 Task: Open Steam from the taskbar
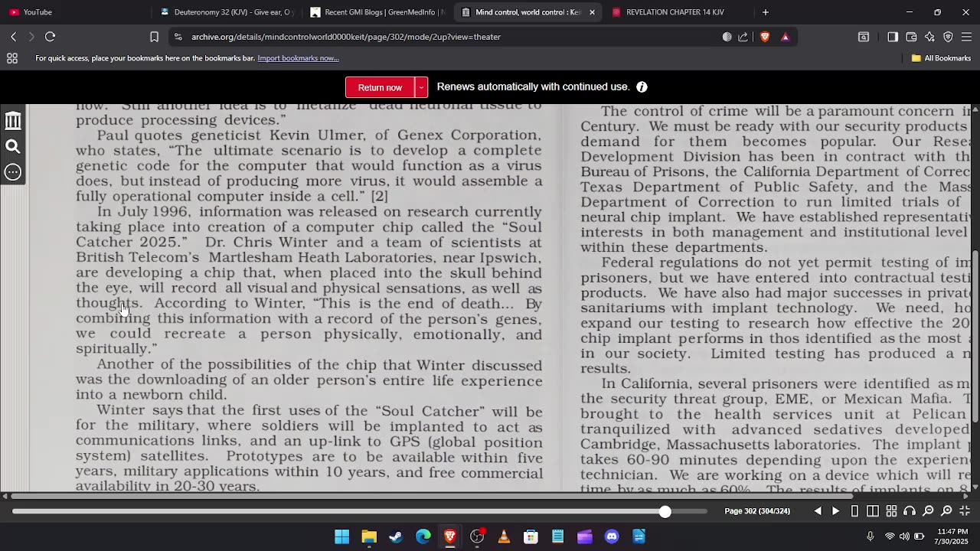[396, 537]
